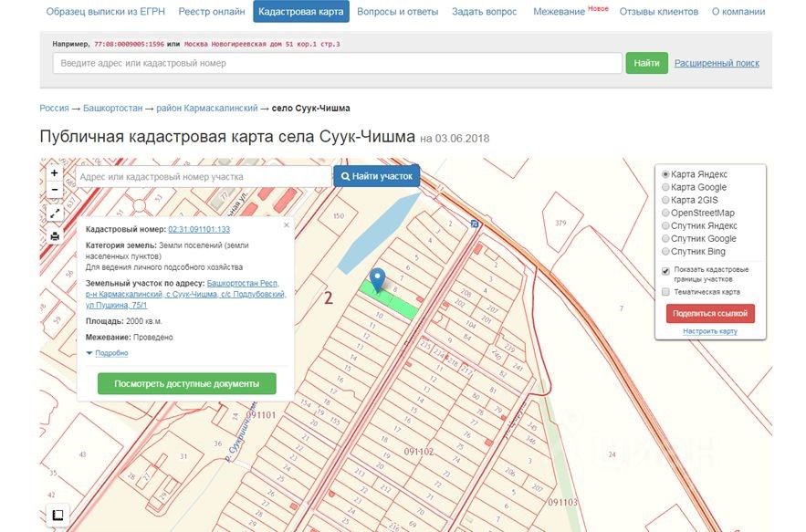Open Отзывы клиентов page
The image size is (806, 532).
658,11
